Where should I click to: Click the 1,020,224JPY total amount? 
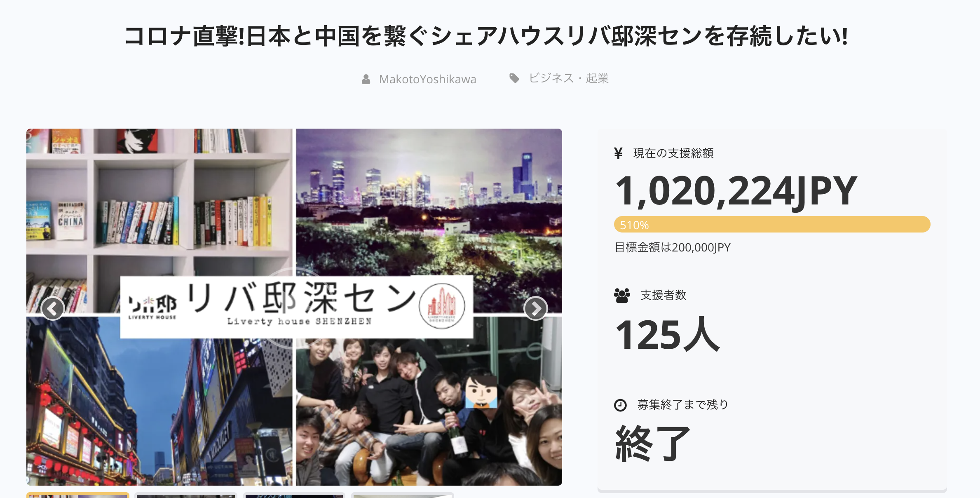pos(736,191)
